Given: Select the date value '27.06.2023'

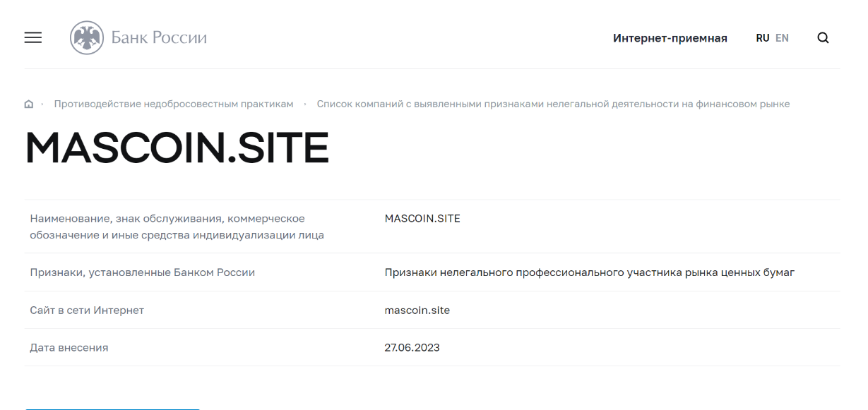Looking at the screenshot, I should pos(412,347).
